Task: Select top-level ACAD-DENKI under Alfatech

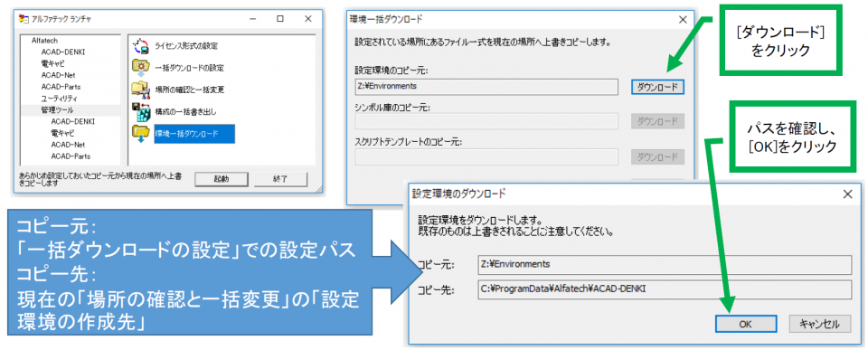Action: [x=63, y=52]
